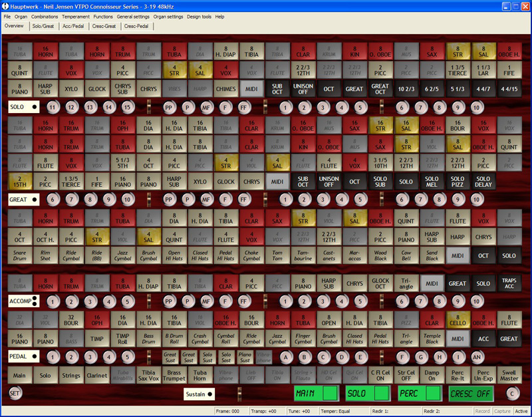Open the Temperament menu
The height and width of the screenshot is (417, 532).
click(x=76, y=16)
